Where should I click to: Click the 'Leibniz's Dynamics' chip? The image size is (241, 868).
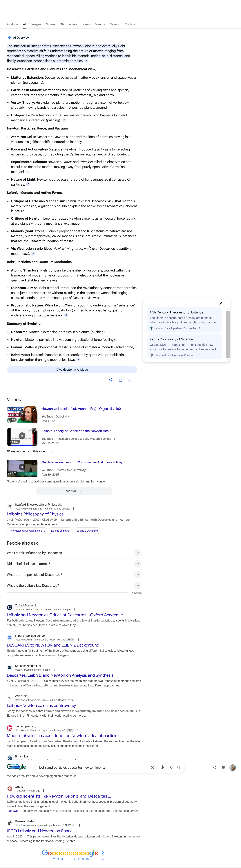coord(87,531)
